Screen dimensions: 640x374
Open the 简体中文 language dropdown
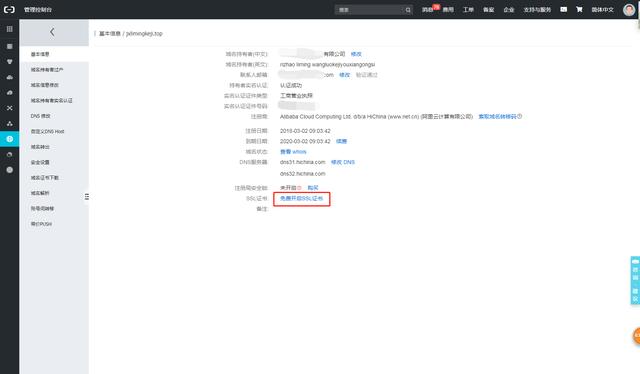602,10
